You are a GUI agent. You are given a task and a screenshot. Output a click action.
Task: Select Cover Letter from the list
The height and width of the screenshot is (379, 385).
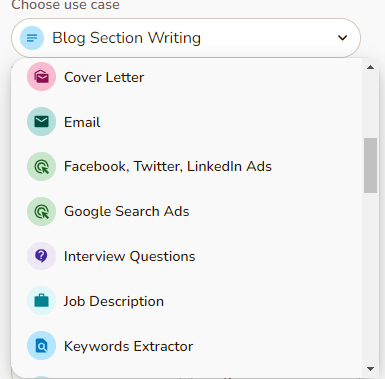[187, 77]
